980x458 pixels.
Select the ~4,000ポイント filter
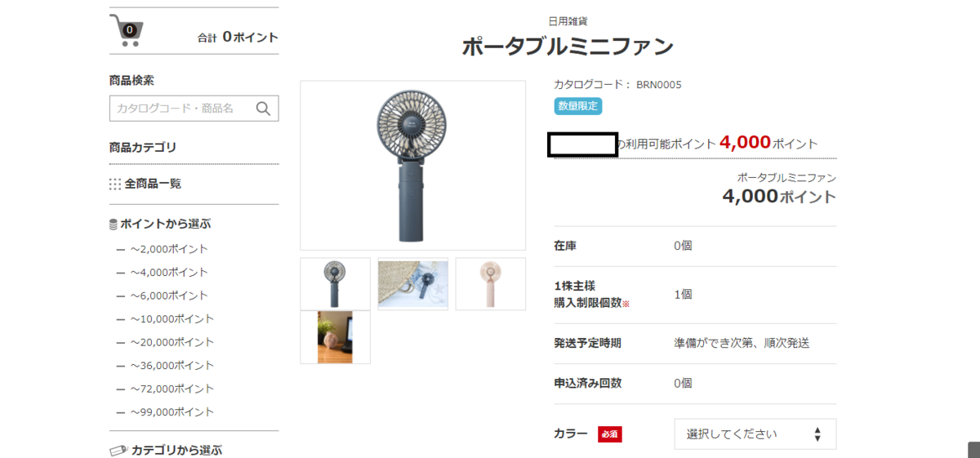[x=169, y=272]
